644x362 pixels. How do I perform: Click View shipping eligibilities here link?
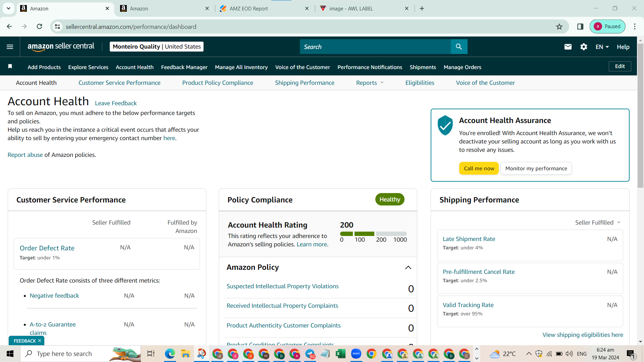[x=583, y=335]
